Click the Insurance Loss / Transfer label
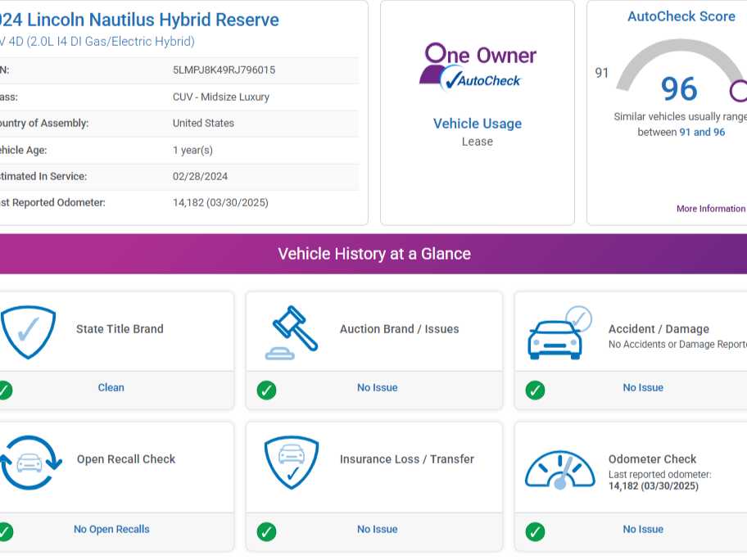This screenshot has width=747, height=560. tap(407, 459)
